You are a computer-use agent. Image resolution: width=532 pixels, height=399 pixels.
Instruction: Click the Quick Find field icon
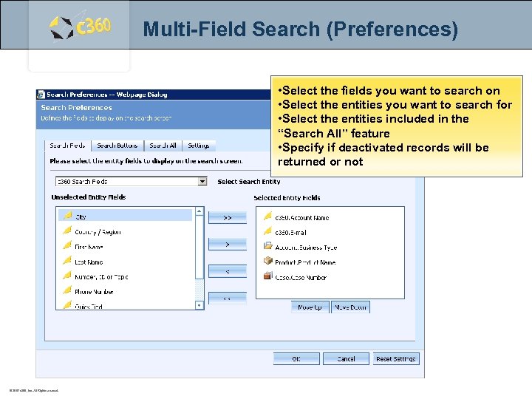click(67, 304)
